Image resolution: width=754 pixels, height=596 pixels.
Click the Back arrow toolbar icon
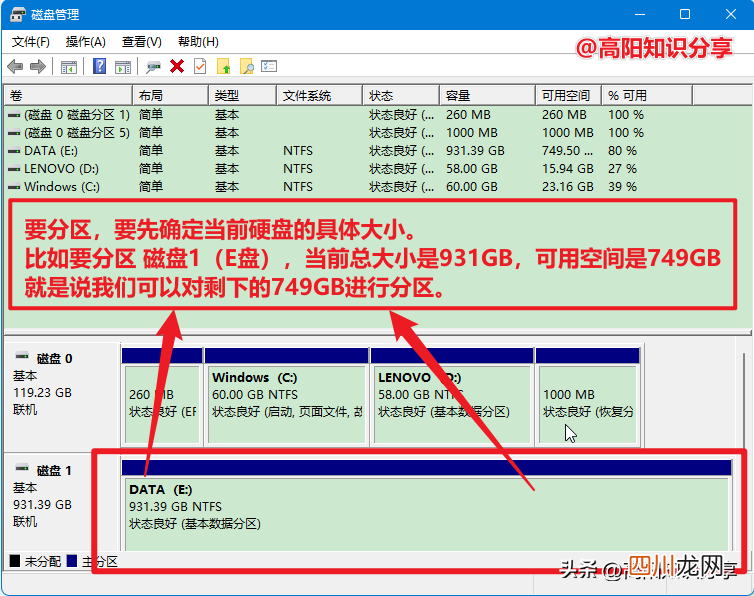pyautogui.click(x=15, y=66)
